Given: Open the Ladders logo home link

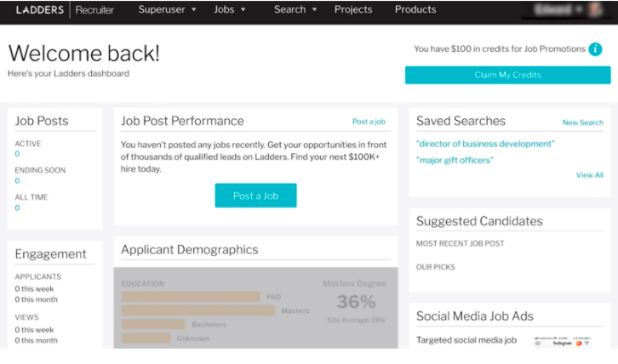Looking at the screenshot, I should click(x=39, y=10).
